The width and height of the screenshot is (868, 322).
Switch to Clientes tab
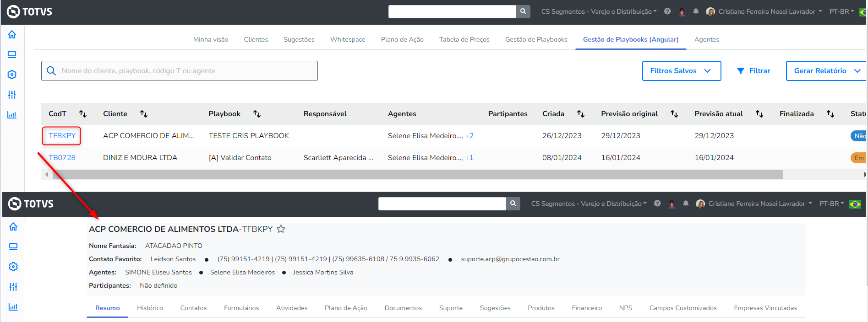point(256,39)
